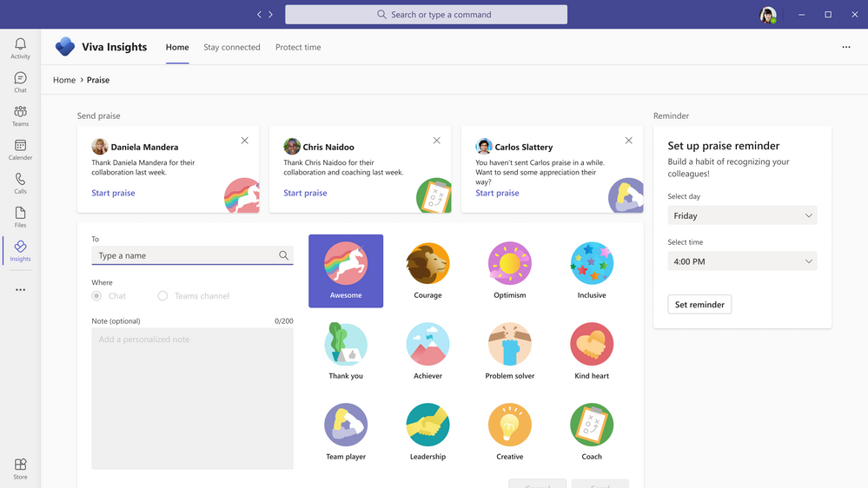The height and width of the screenshot is (488, 868).
Task: Select the Chat radio button under Where
Action: pyautogui.click(x=96, y=296)
